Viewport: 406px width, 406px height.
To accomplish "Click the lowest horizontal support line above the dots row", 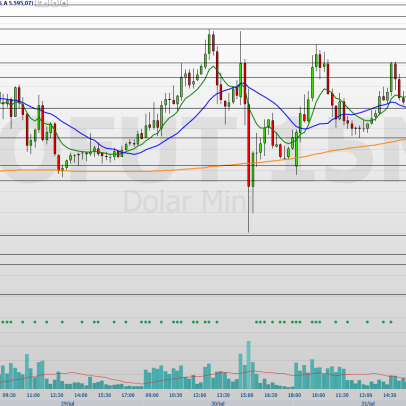I will tap(203, 294).
